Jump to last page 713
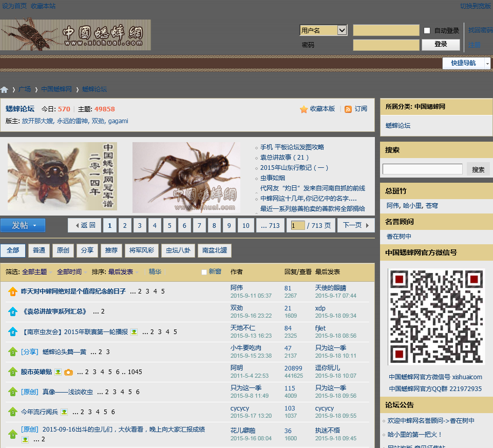Image resolution: width=493 pixels, height=448 pixels. (x=271, y=225)
